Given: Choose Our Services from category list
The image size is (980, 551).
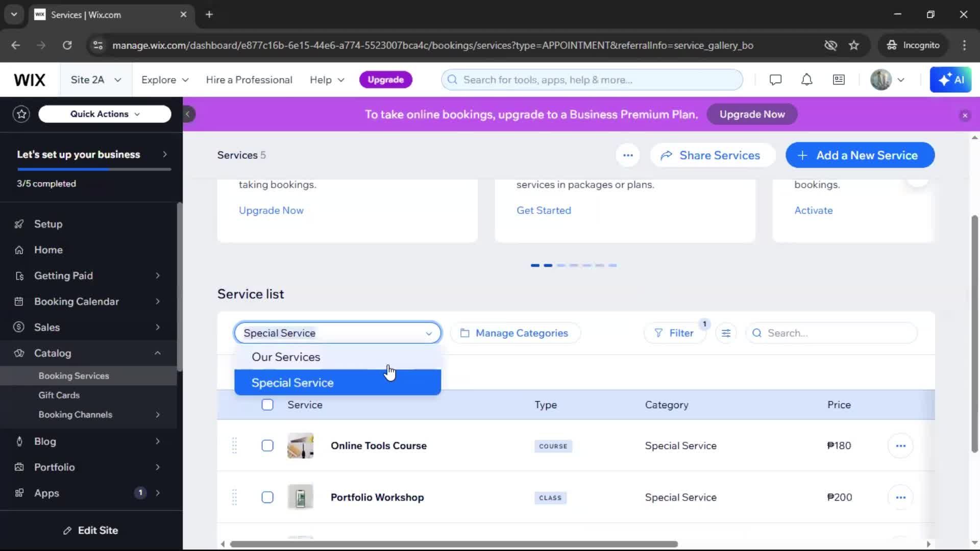Looking at the screenshot, I should pyautogui.click(x=337, y=357).
